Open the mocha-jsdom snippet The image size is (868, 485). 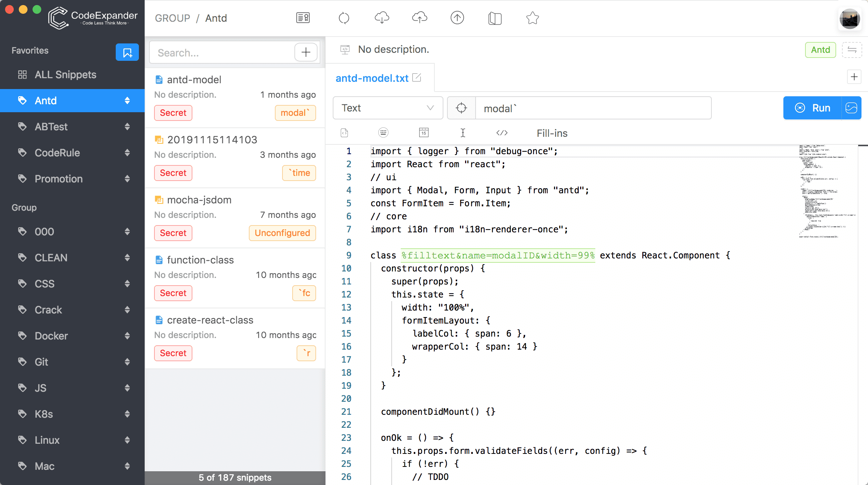[235, 218]
